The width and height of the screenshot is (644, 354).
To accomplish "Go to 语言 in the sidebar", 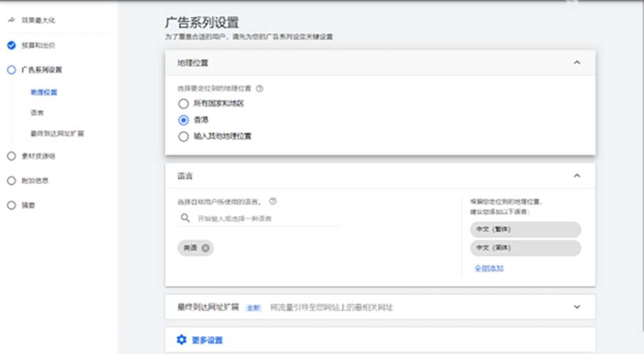I will (37, 113).
